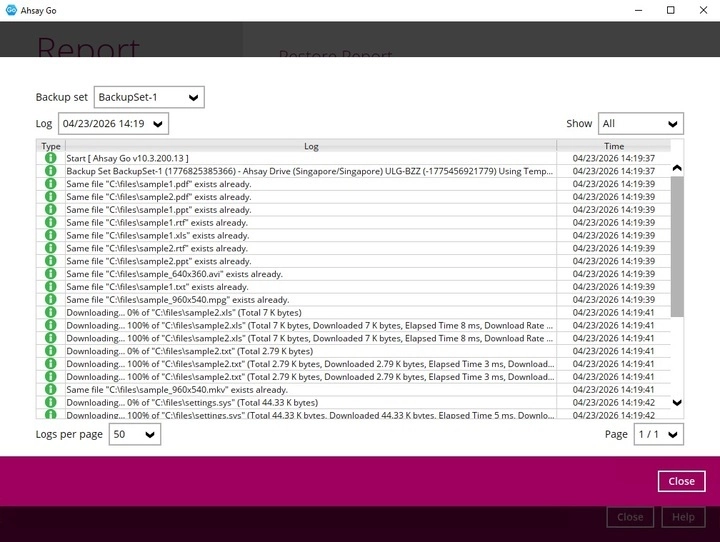Screen dimensions: 720x542
Task: Click info icon beside sample1.txt exists row
Action: 51,287
